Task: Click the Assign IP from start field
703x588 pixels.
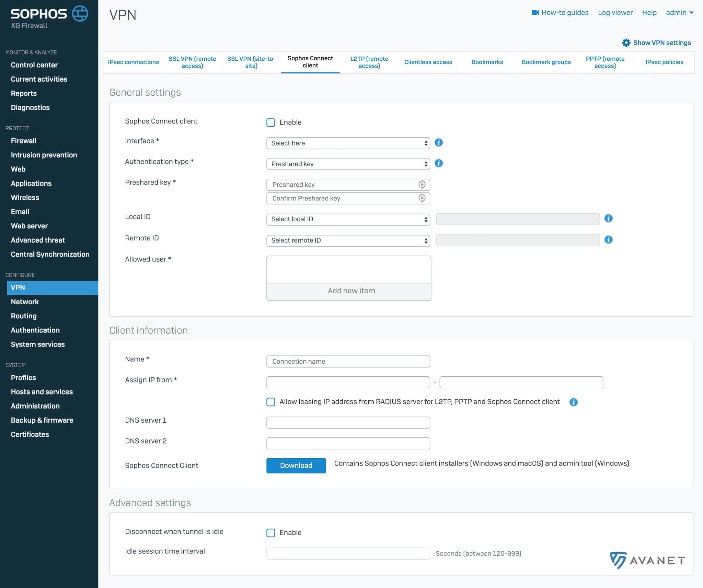Action: click(x=348, y=382)
